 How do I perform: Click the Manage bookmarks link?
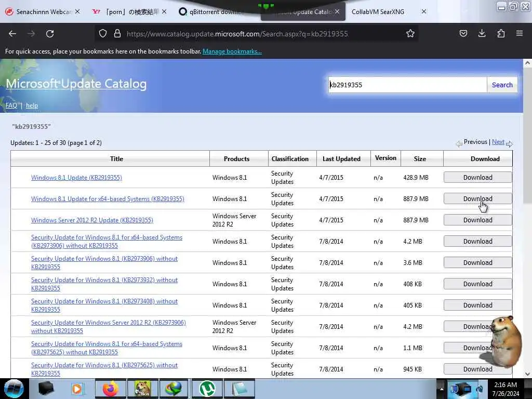coord(232,51)
